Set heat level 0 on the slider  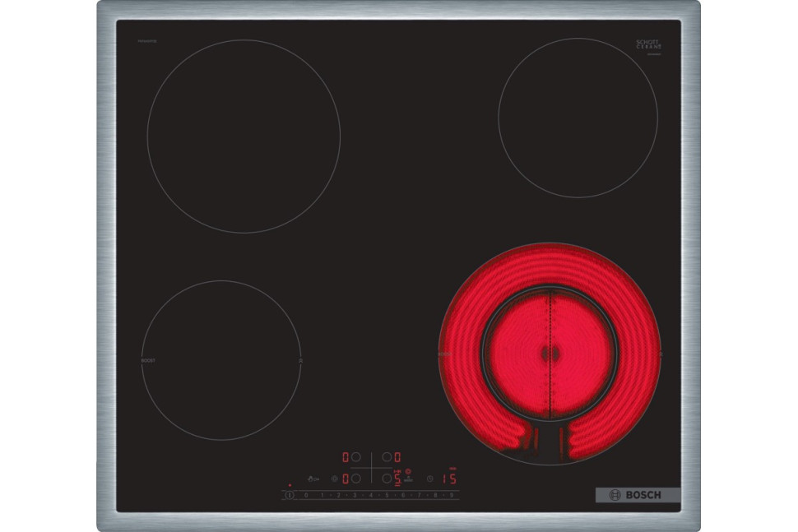[306, 495]
